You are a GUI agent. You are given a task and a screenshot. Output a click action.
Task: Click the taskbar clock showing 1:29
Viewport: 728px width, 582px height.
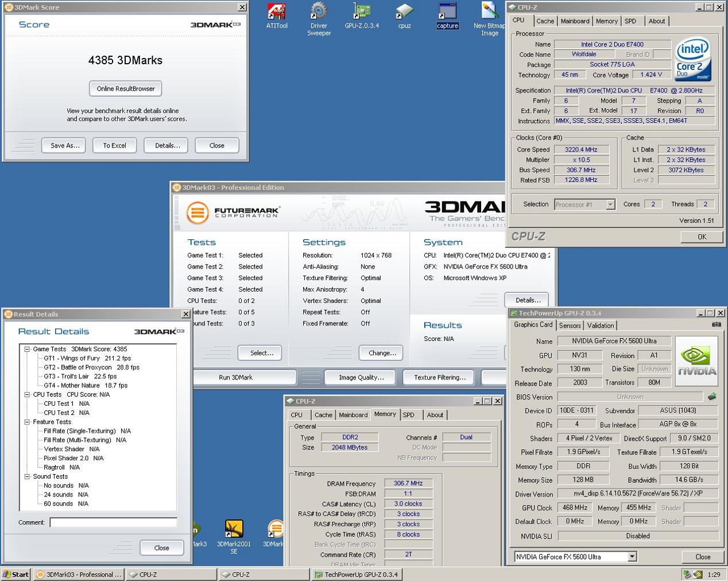click(714, 574)
